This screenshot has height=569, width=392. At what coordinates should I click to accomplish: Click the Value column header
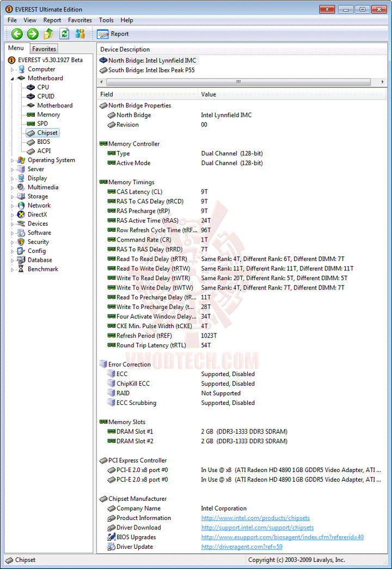tap(292, 94)
